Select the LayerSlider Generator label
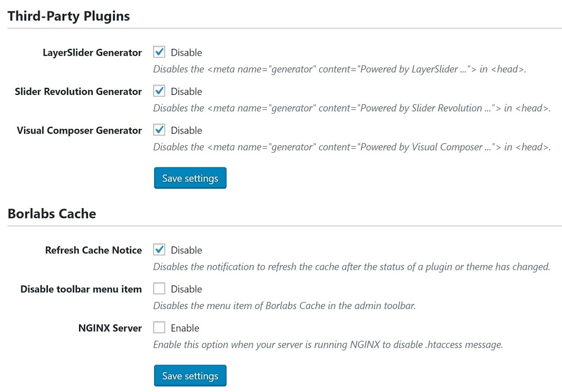The image size is (562, 392). point(92,53)
